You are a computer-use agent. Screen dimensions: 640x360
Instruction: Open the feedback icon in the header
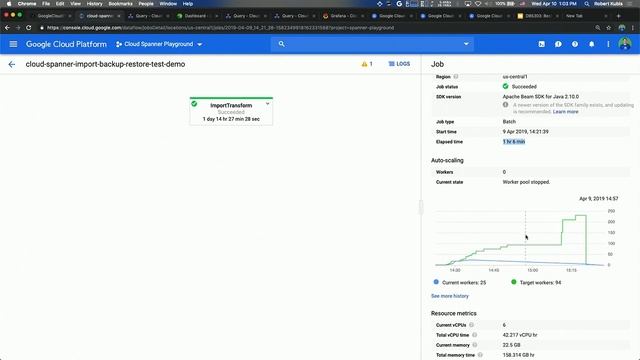(x=558, y=44)
